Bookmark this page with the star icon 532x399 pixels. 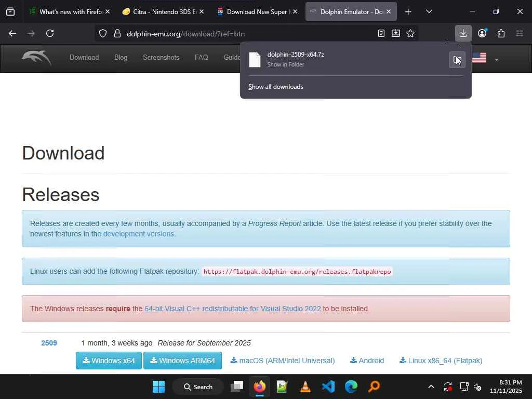[x=410, y=33]
